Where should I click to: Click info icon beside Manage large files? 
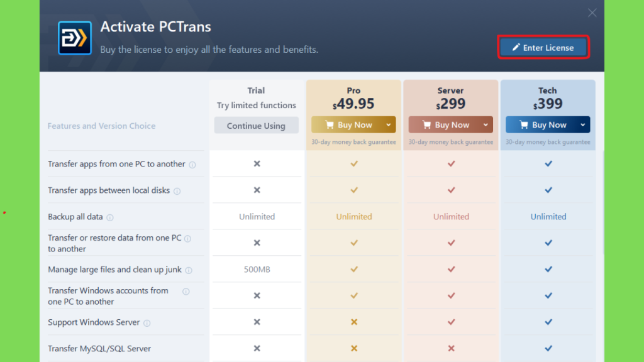189,270
